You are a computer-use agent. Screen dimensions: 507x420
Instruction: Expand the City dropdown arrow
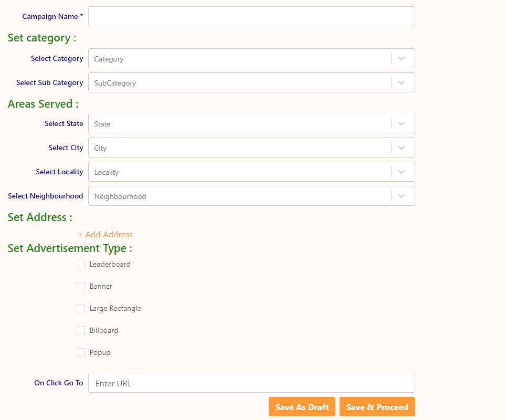402,148
